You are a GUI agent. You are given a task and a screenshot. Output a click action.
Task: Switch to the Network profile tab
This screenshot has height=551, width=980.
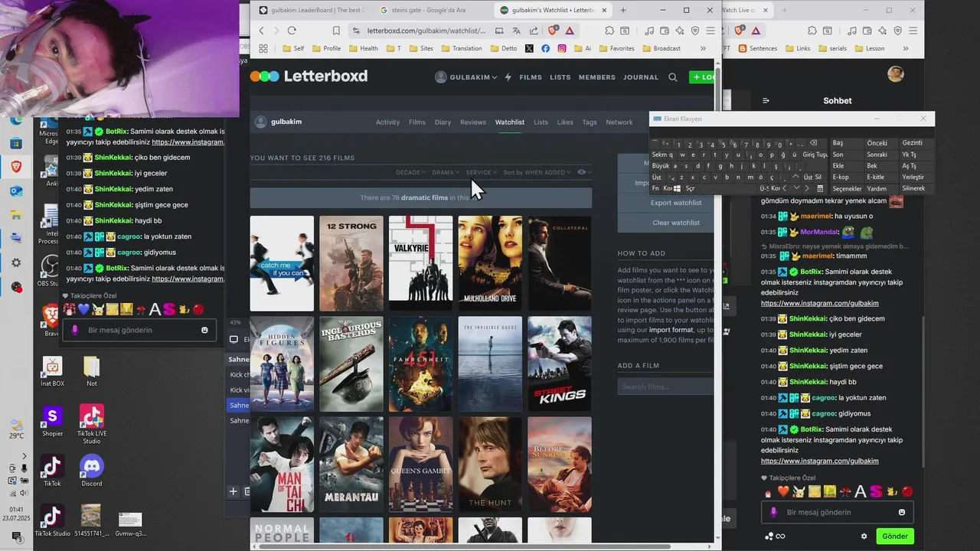pyautogui.click(x=619, y=122)
